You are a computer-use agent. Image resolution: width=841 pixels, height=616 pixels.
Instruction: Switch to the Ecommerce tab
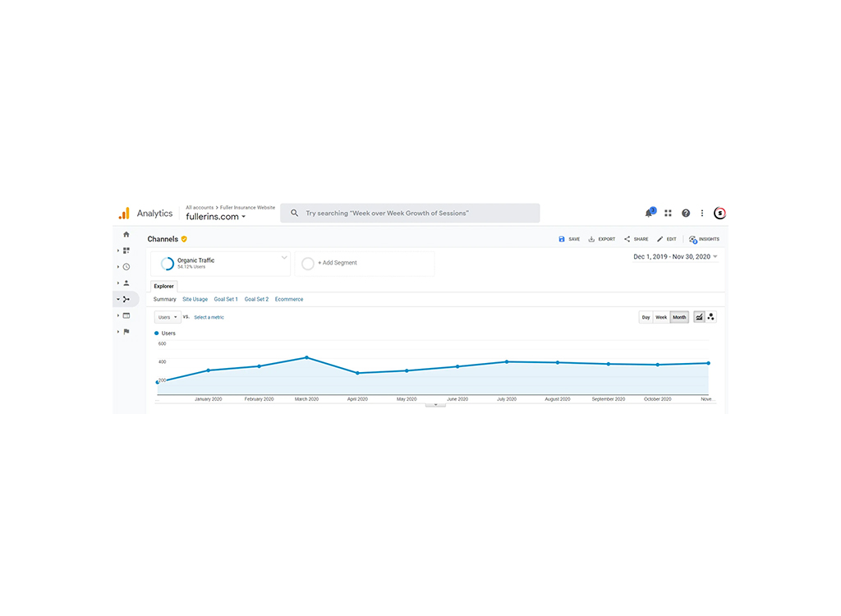pyautogui.click(x=289, y=299)
